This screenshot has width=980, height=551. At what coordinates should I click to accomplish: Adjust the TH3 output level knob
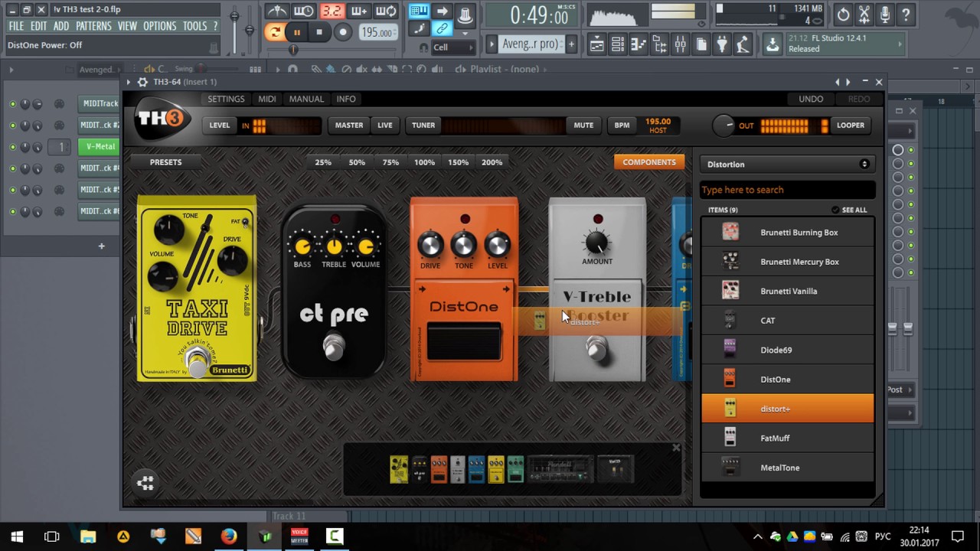(x=723, y=126)
